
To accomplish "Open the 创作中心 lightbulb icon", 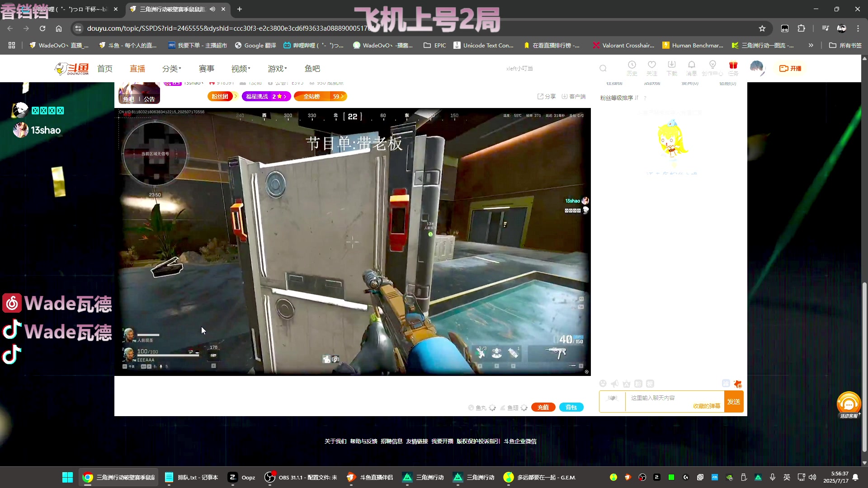I will pos(712,65).
